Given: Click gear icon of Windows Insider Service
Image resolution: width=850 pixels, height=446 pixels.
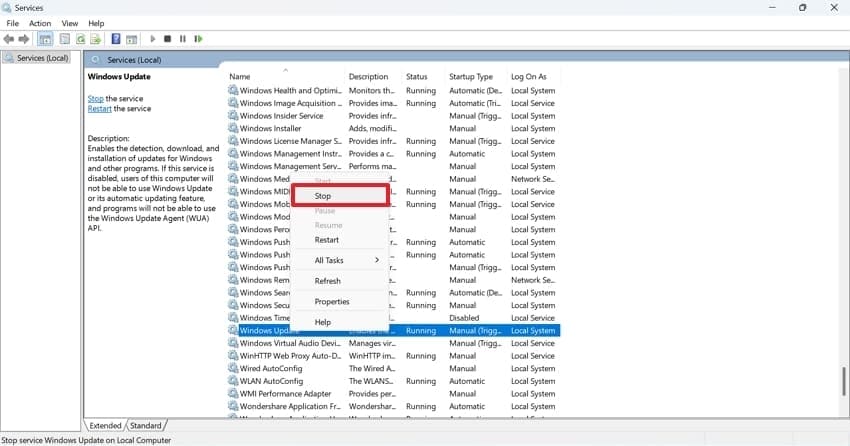Looking at the screenshot, I should pos(233,115).
